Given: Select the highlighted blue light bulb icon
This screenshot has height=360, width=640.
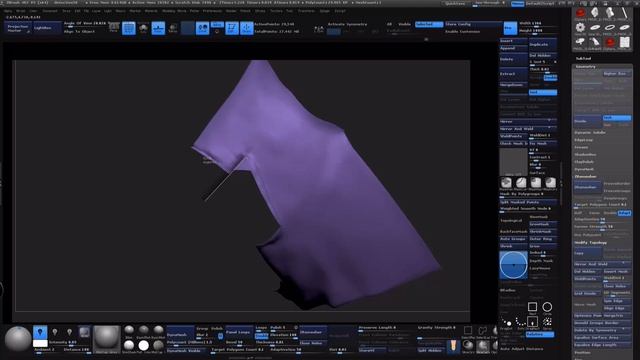Looking at the screenshot, I should click(x=40, y=332).
